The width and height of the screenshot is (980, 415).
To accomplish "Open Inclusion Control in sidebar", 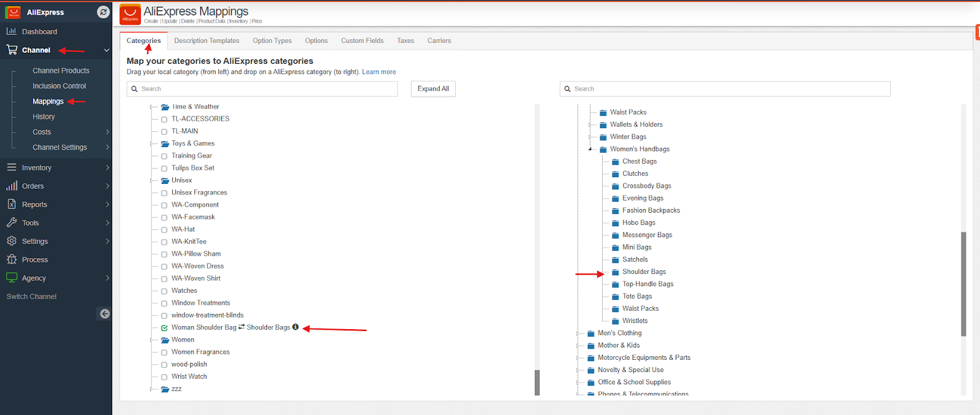I will [59, 86].
